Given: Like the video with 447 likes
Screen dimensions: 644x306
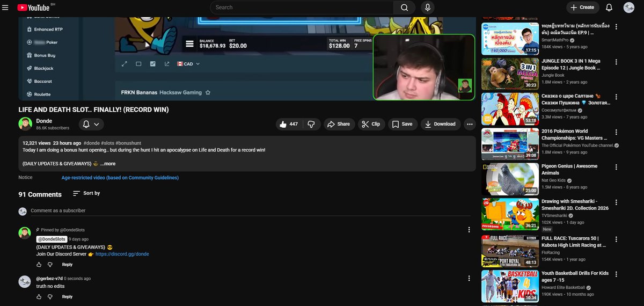Looking at the screenshot, I should (289, 124).
